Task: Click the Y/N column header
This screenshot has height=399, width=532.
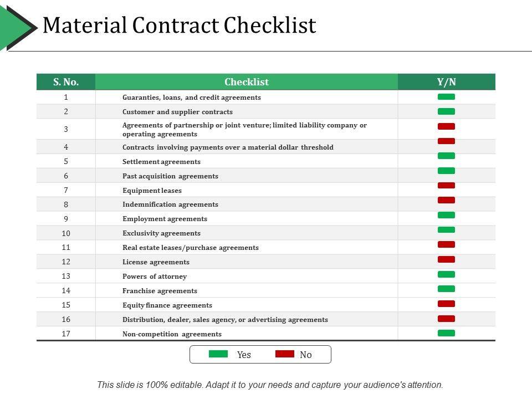Action: (447, 82)
